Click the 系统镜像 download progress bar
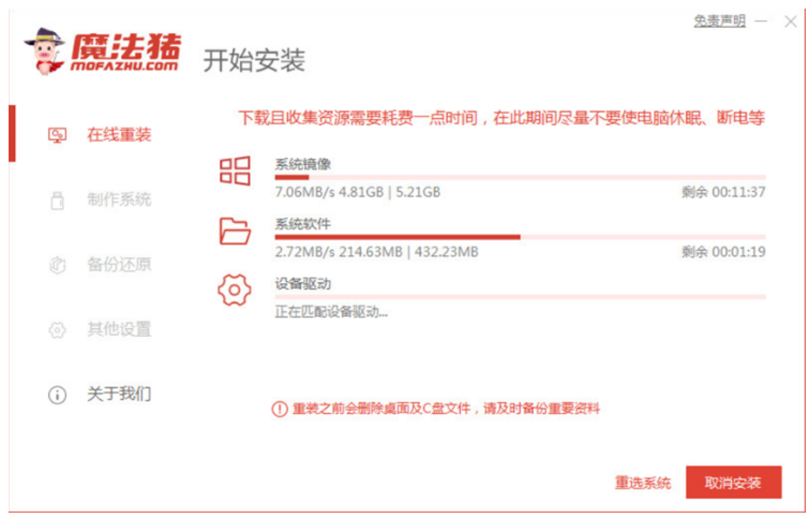 click(x=520, y=178)
